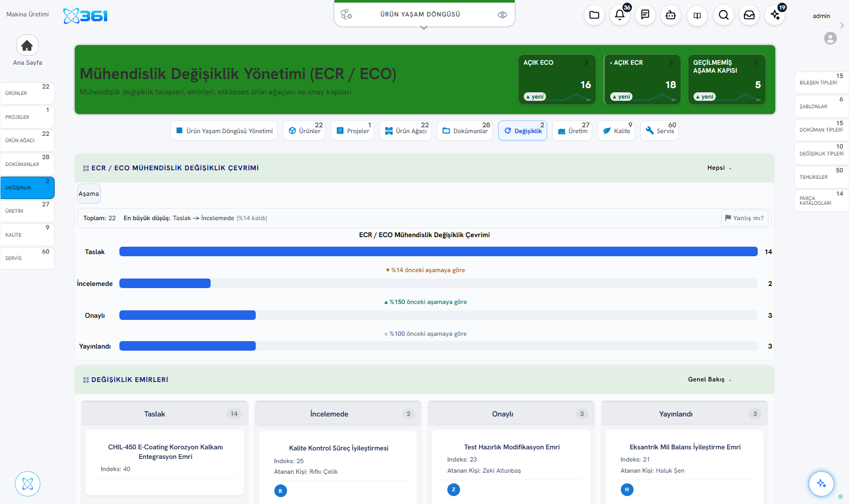
Task: Open the robot assistant icon
Action: tap(671, 15)
